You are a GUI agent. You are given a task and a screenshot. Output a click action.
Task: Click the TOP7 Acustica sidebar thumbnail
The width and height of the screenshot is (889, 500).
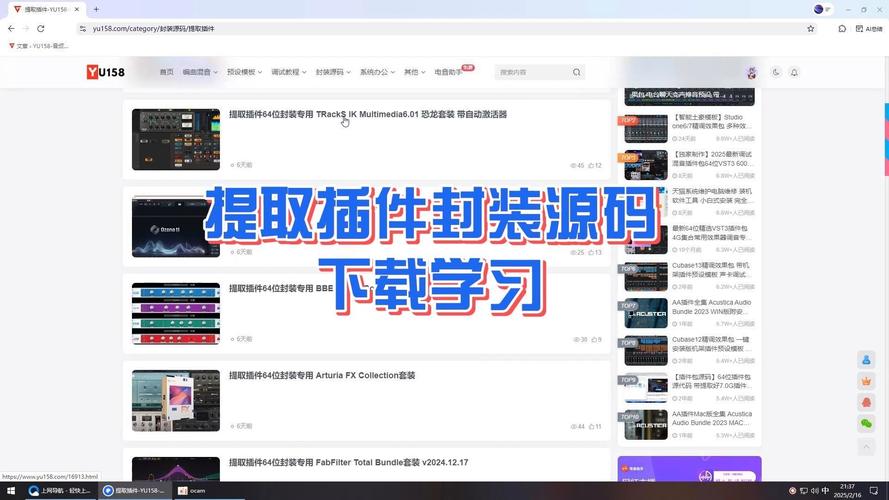click(x=646, y=313)
